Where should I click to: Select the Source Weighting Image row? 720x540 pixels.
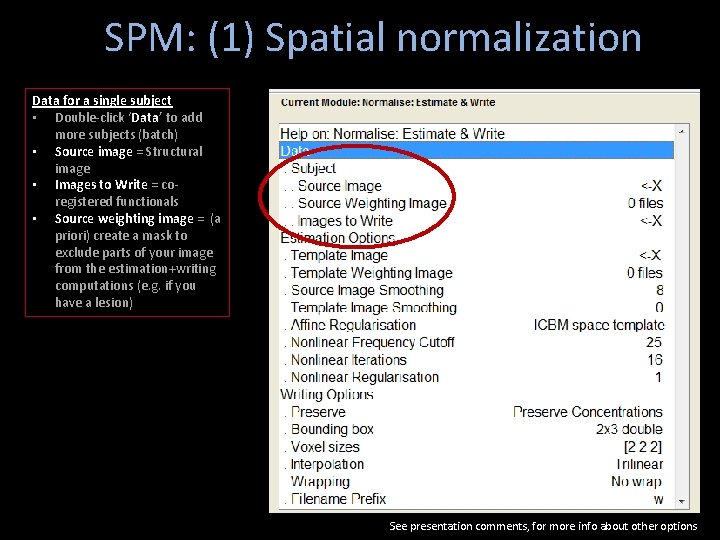pyautogui.click(x=477, y=203)
